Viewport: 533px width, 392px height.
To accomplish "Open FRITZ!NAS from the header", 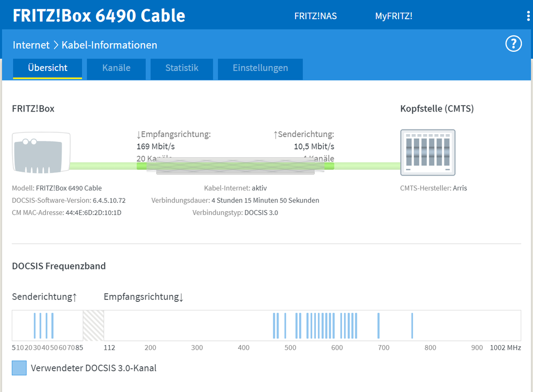I will (315, 16).
